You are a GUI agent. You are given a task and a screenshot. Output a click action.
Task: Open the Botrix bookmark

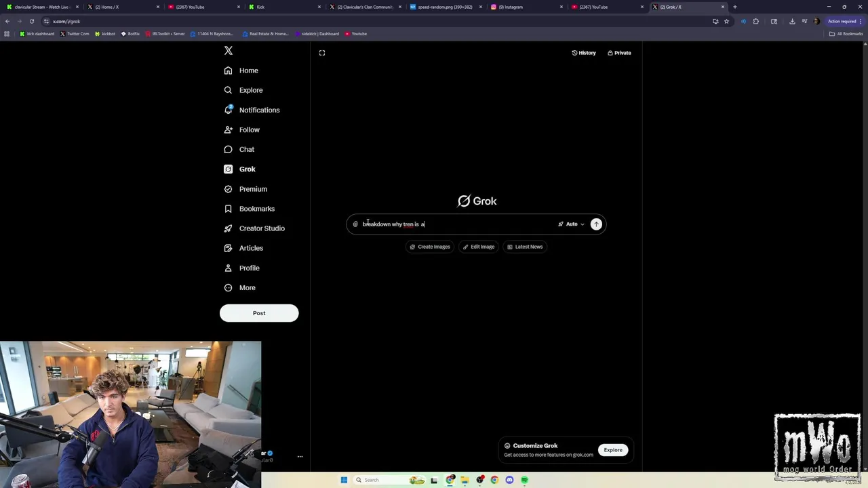click(130, 34)
